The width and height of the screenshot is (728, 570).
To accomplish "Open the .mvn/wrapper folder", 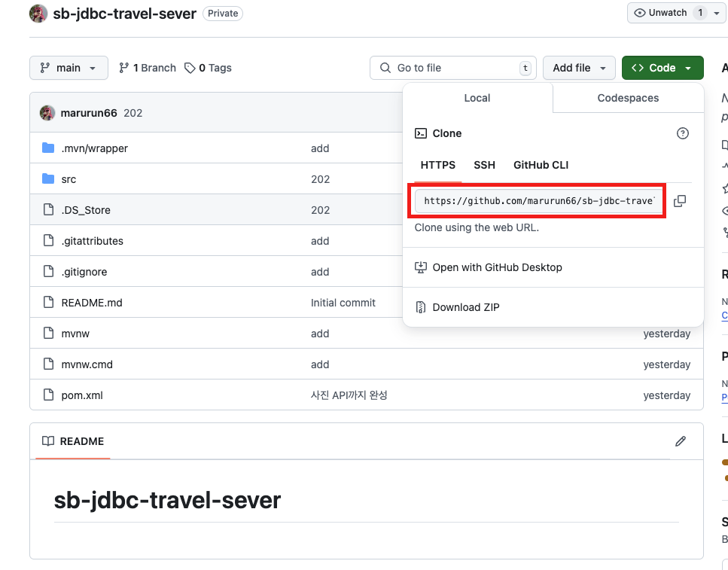I will [94, 148].
